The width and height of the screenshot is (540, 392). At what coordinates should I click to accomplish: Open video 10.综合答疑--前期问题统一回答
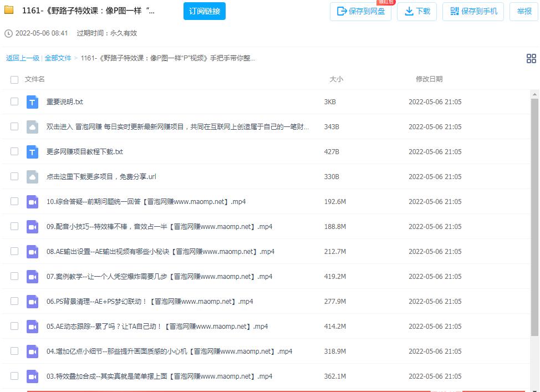tap(146, 202)
